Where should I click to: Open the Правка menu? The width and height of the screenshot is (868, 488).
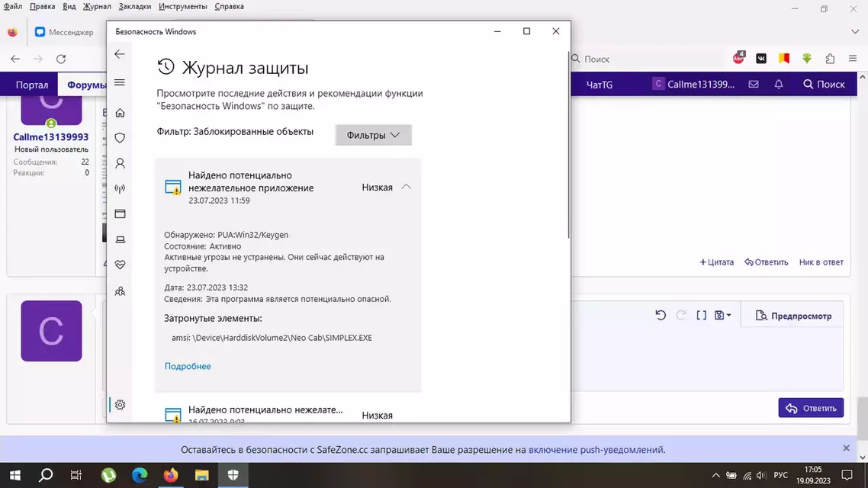pos(42,7)
